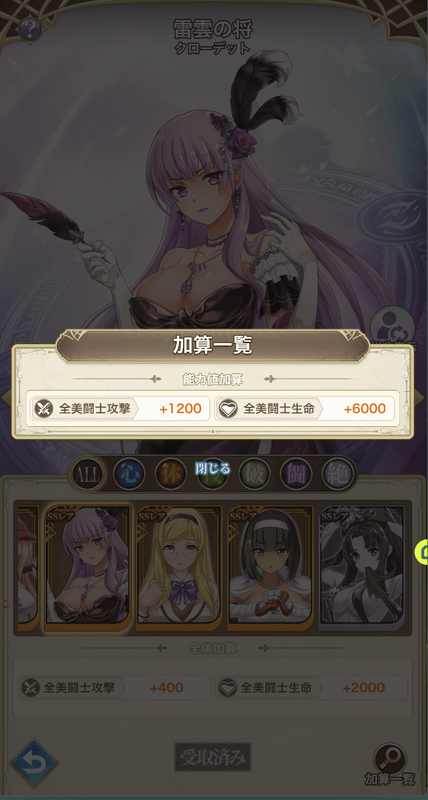Screen dimensions: 428x800
Task: Filter by the 体 attribute
Action: click(x=171, y=473)
